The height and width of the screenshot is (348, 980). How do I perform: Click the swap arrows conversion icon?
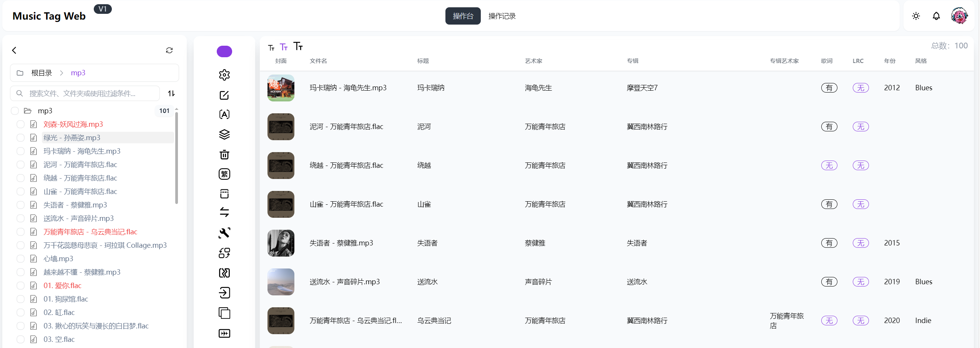224,212
